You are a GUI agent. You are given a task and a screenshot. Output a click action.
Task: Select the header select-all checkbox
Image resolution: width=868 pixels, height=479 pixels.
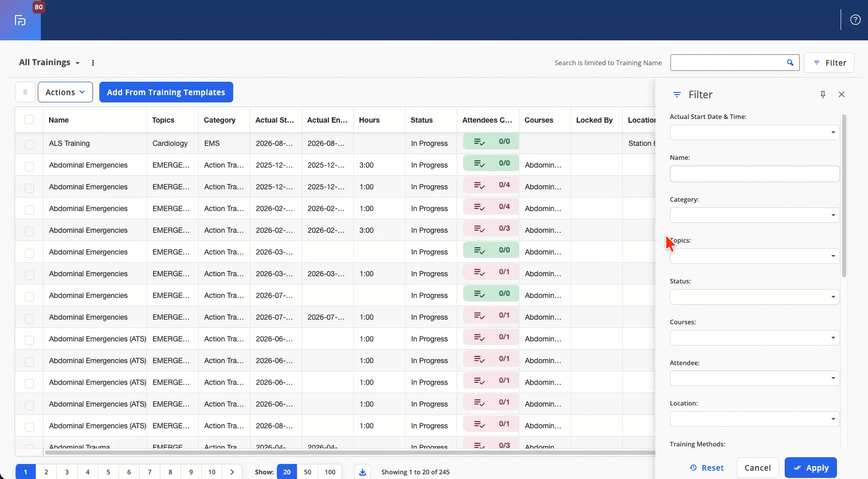click(x=29, y=119)
